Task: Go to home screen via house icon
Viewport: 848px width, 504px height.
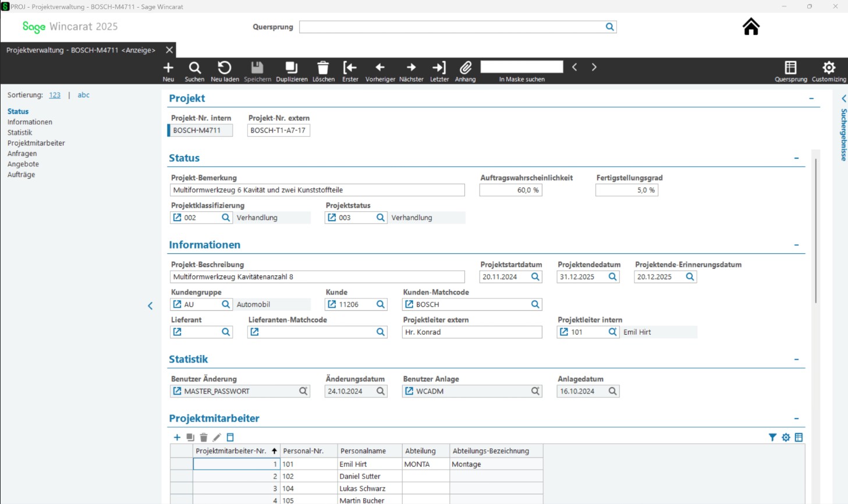Action: [x=751, y=27]
